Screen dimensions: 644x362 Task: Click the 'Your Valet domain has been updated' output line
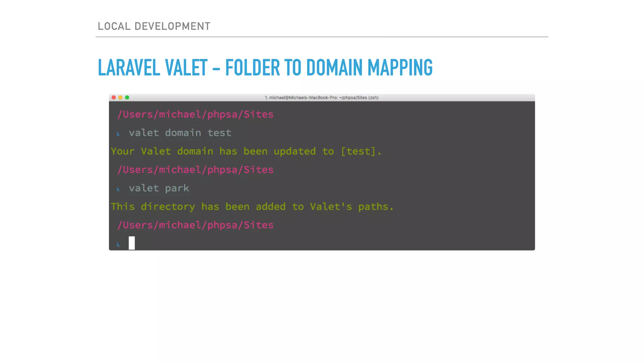(x=246, y=151)
